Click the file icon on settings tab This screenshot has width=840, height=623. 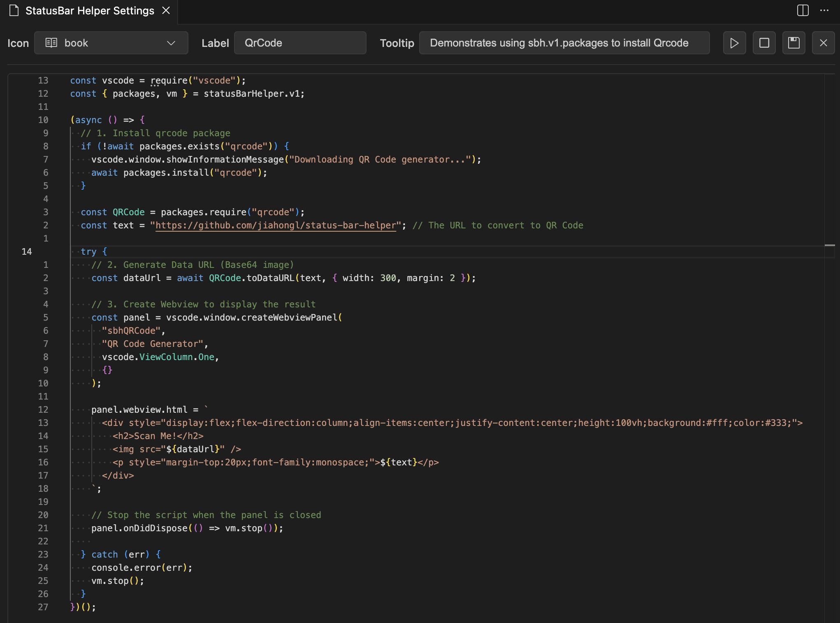pyautogui.click(x=14, y=10)
